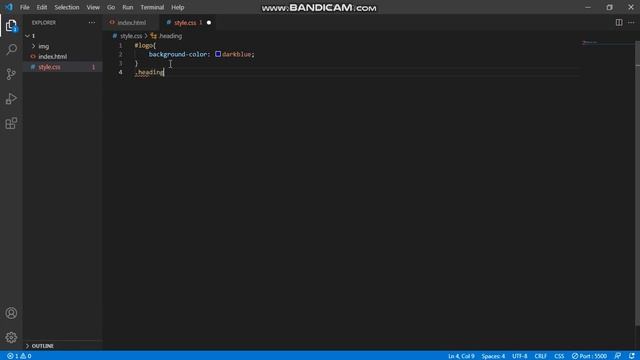Show errors and warnings in status bar

click(x=19, y=356)
